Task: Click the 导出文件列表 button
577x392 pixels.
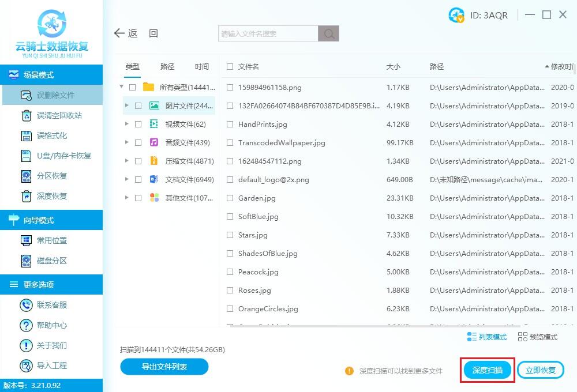Action: point(164,367)
